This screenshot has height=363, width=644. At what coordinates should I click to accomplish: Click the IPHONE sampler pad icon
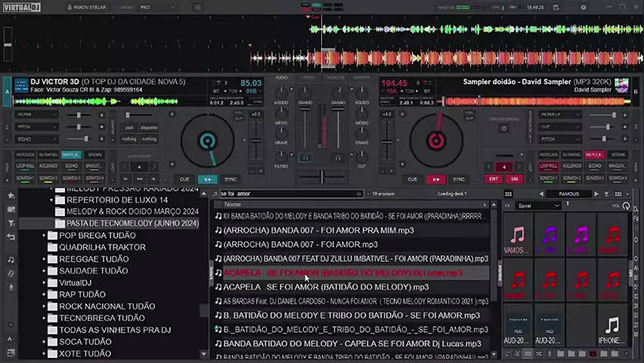(611, 325)
